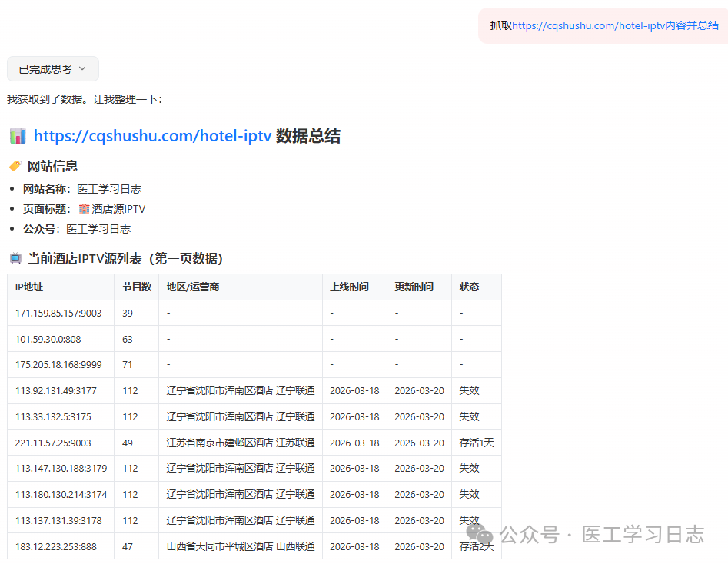Image resolution: width=728 pixels, height=564 pixels.
Task: Select the 节目数 column header
Action: click(136, 287)
